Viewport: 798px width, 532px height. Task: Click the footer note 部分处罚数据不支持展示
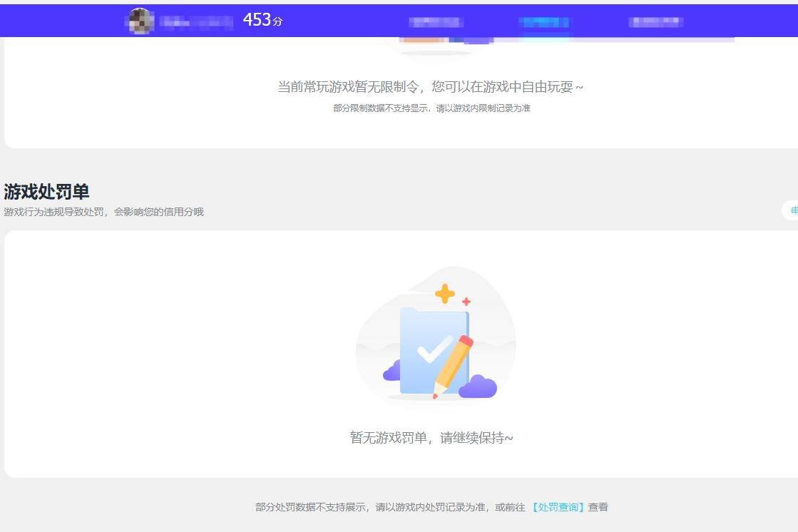pyautogui.click(x=310, y=507)
